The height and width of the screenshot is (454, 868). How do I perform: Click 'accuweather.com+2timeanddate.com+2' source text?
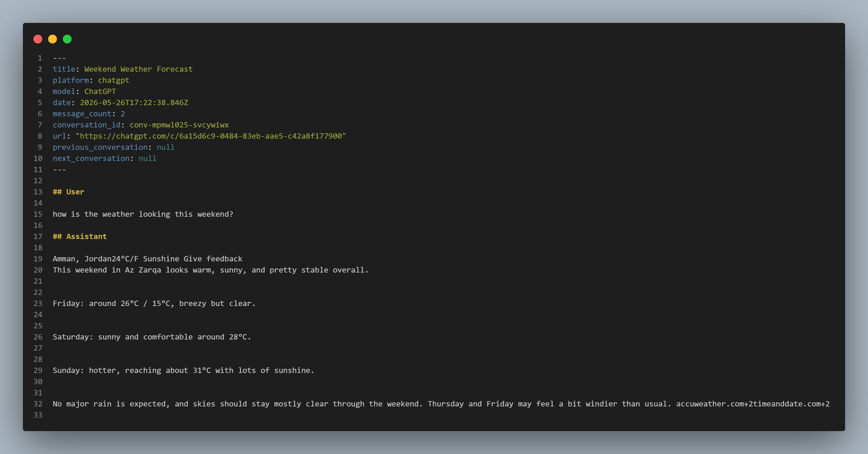click(x=753, y=404)
